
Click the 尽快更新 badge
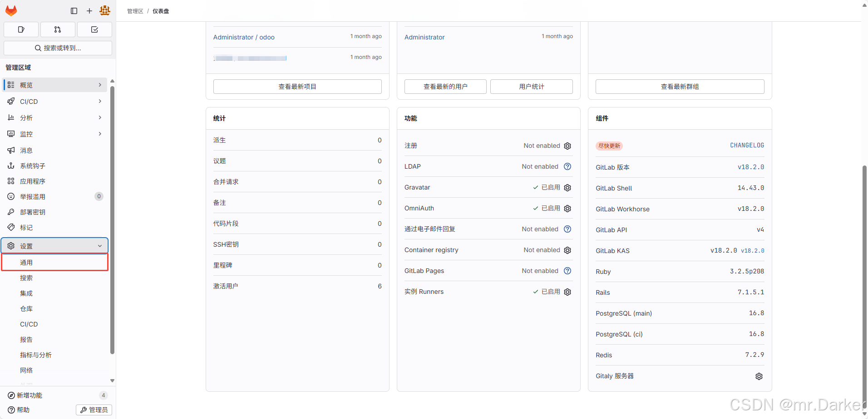coord(609,146)
